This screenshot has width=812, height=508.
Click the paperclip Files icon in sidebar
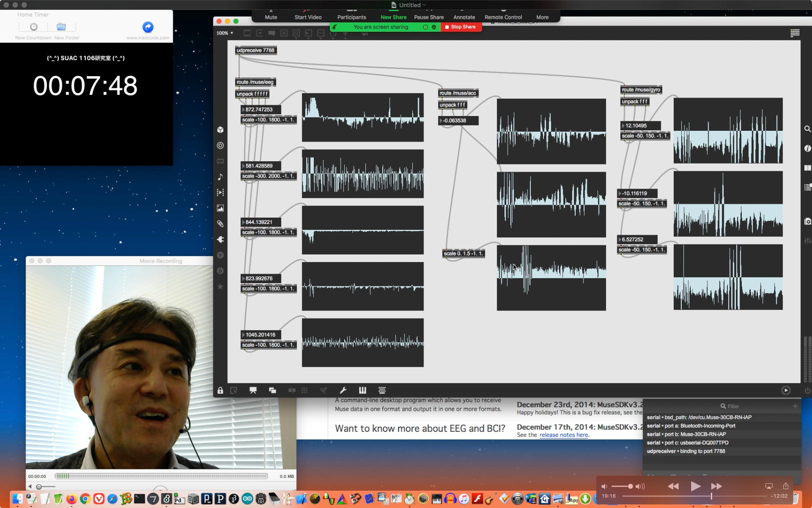(x=220, y=224)
